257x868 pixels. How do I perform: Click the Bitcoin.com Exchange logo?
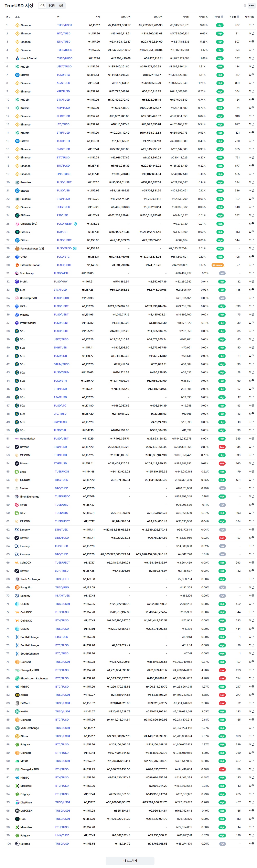17,678
